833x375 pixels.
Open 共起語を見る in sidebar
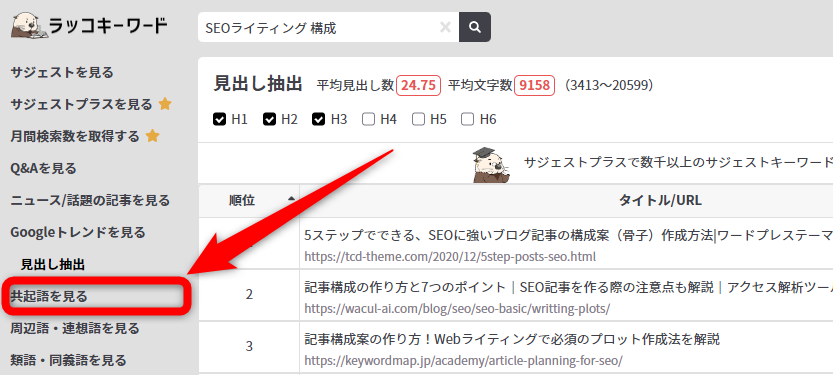tap(49, 296)
